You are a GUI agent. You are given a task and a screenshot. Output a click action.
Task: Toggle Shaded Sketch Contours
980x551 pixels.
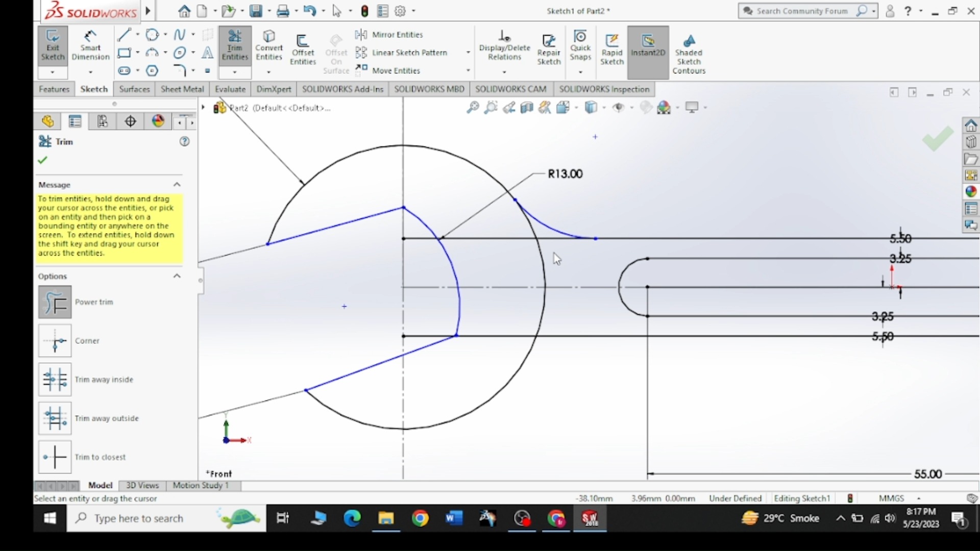click(689, 54)
